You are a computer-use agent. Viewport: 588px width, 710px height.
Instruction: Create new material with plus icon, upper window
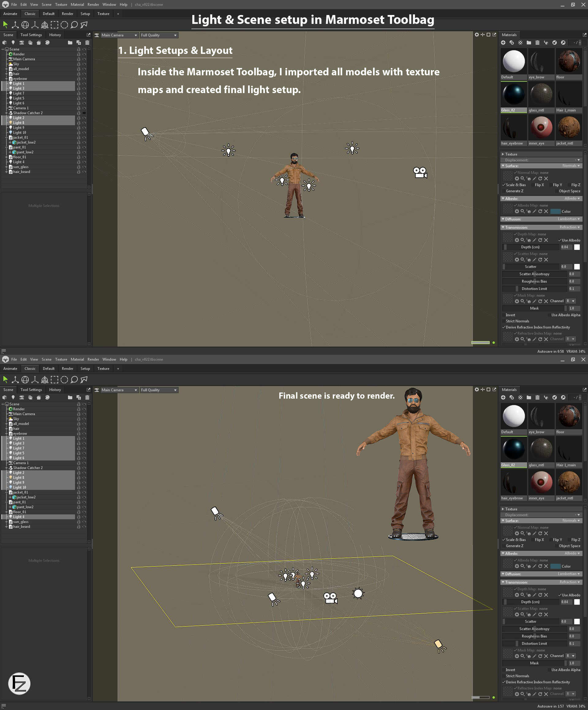tap(503, 43)
